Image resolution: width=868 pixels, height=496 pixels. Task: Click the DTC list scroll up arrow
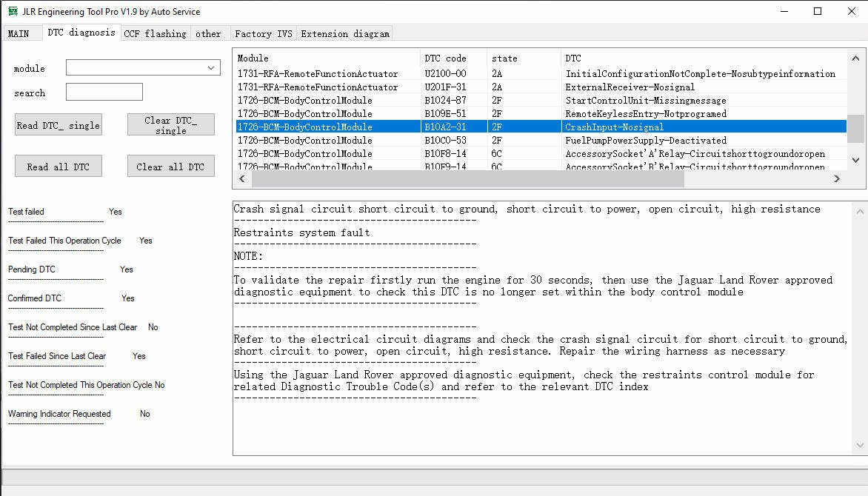(855, 58)
